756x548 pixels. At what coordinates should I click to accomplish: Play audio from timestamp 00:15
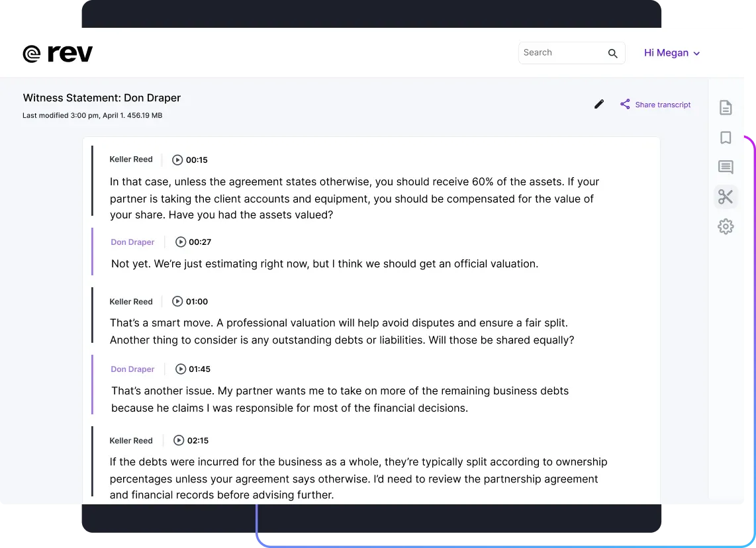click(177, 160)
